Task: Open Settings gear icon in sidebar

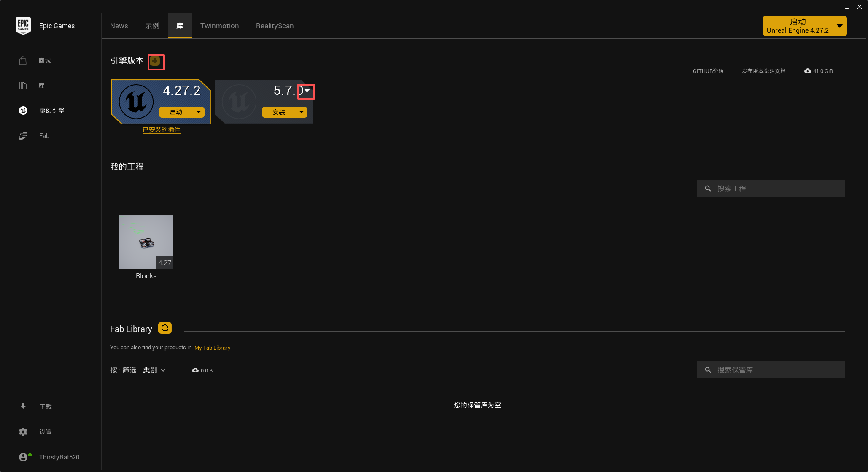Action: point(23,432)
